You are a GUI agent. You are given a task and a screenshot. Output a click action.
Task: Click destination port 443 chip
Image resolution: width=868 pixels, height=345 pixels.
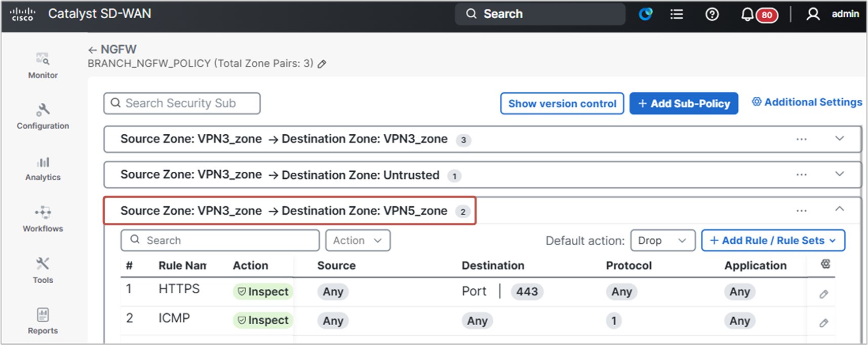527,291
